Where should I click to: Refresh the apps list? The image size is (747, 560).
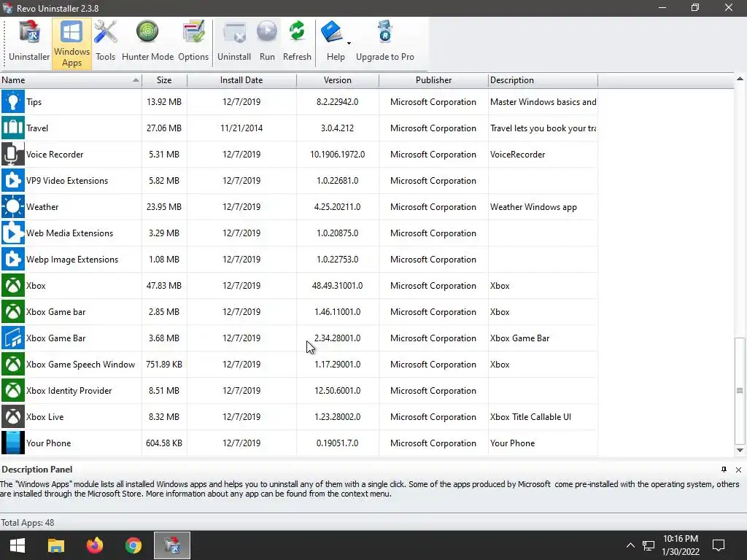(297, 42)
